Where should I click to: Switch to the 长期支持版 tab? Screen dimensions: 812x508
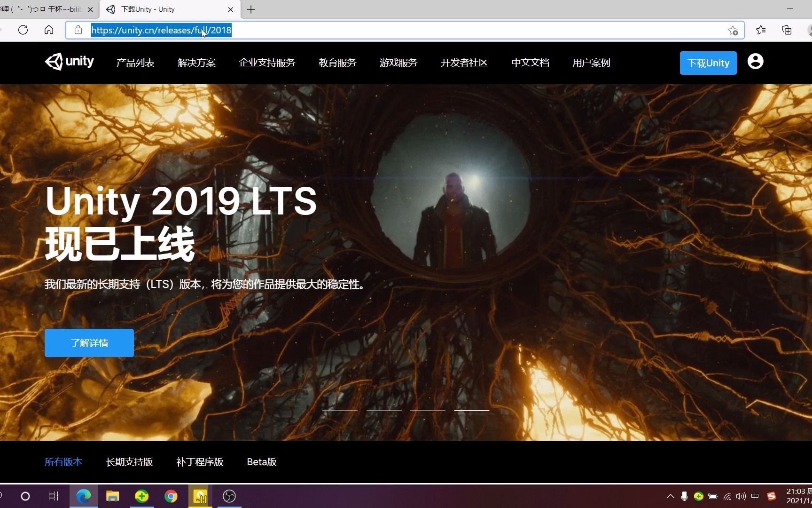pyautogui.click(x=129, y=462)
